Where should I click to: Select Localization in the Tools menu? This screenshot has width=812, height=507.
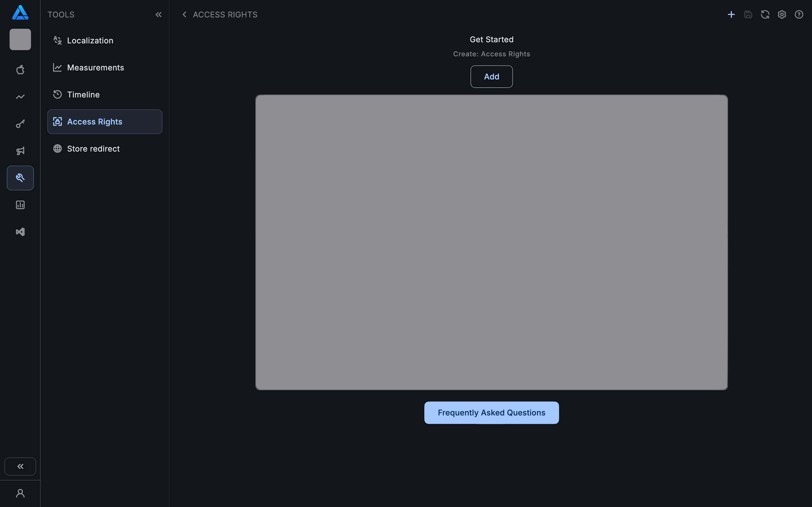[90, 40]
